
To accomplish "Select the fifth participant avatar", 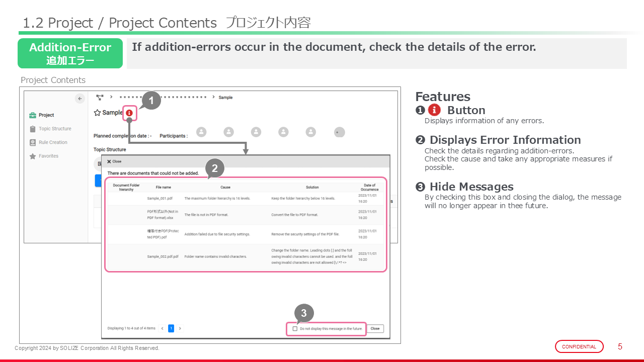I will [311, 132].
